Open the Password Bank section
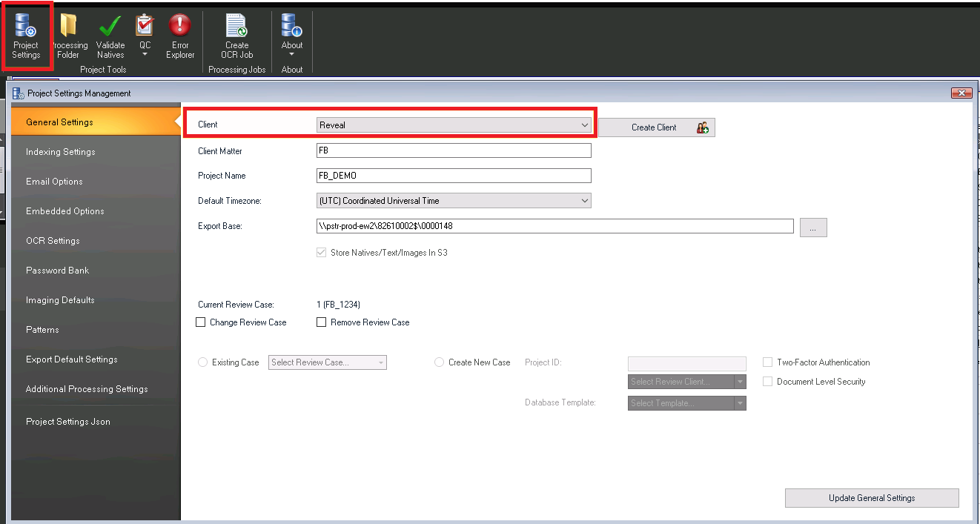980x524 pixels. (96, 271)
